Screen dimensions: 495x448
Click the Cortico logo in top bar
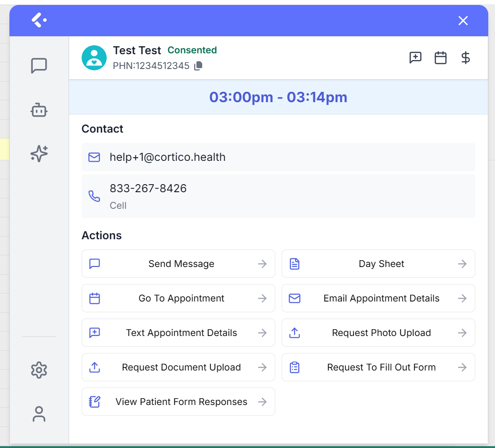39,20
